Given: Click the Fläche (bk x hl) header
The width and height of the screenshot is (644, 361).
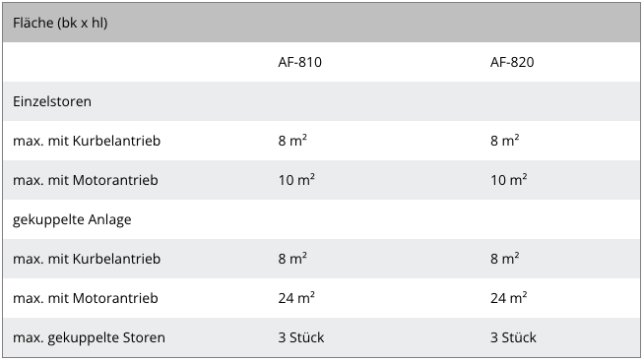Looking at the screenshot, I should point(60,23).
